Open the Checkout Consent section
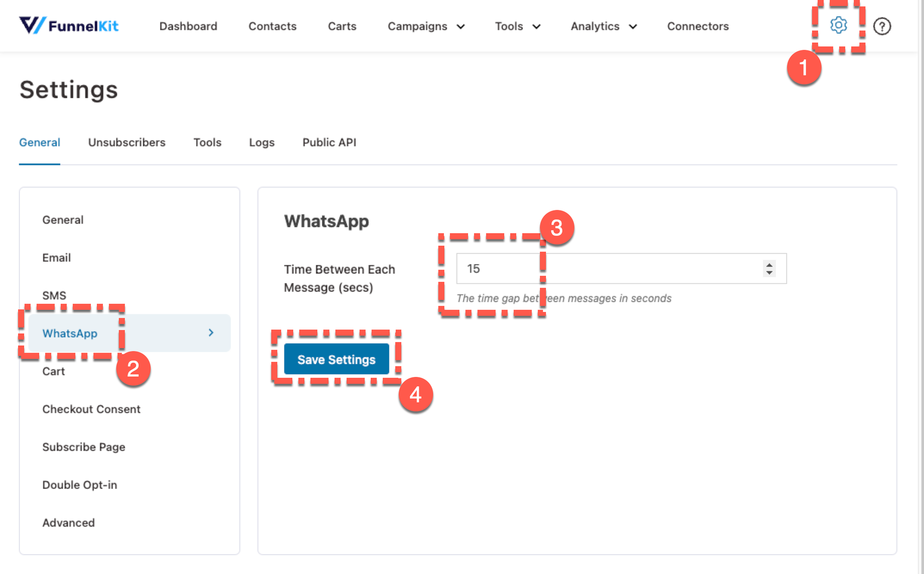Image resolution: width=924 pixels, height=574 pixels. [129, 409]
